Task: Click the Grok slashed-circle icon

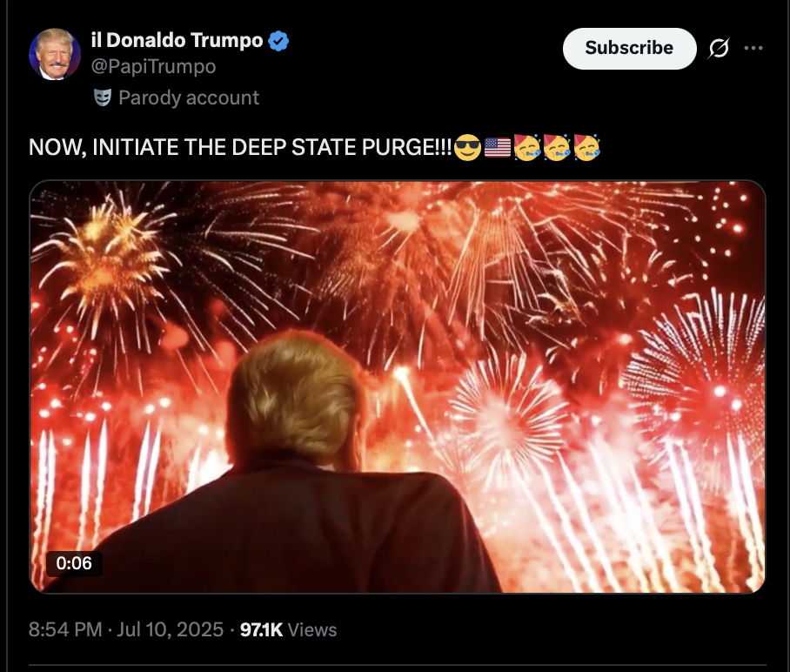Action: [719, 49]
